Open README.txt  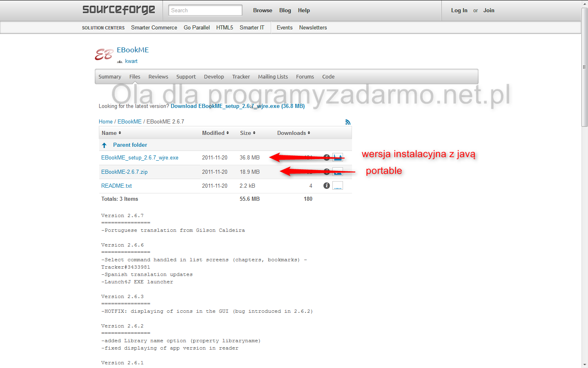coord(116,186)
